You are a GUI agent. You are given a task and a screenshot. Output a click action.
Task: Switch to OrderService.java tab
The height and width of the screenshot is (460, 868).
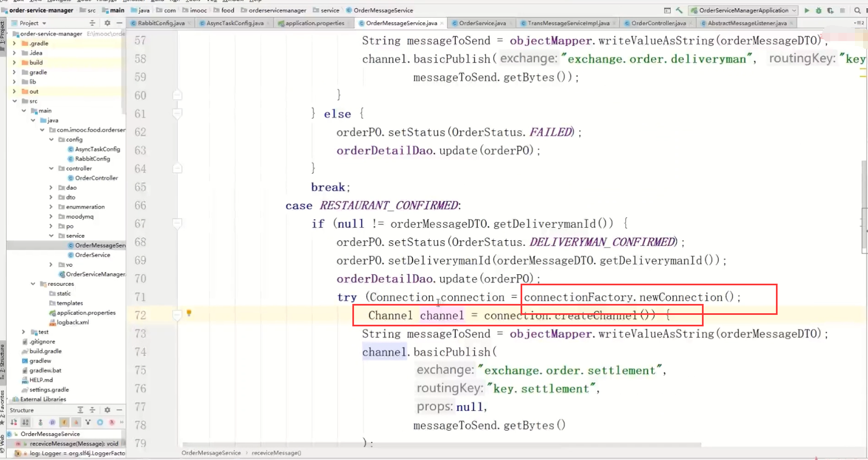(482, 23)
